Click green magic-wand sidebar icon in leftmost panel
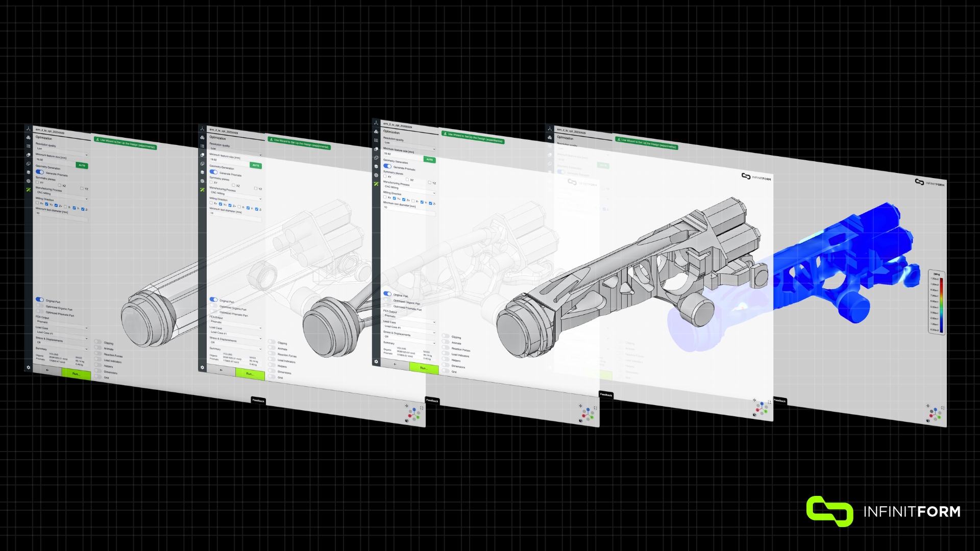The width and height of the screenshot is (980, 551). point(29,189)
